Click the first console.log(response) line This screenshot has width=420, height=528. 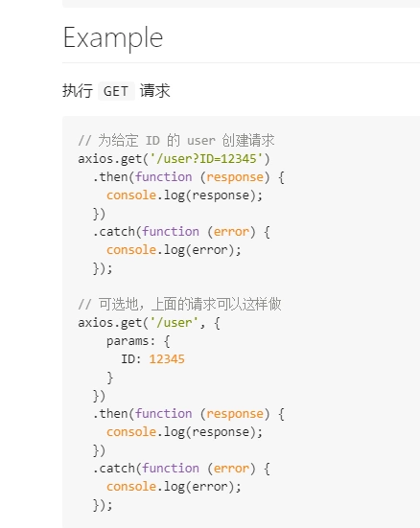point(184,195)
